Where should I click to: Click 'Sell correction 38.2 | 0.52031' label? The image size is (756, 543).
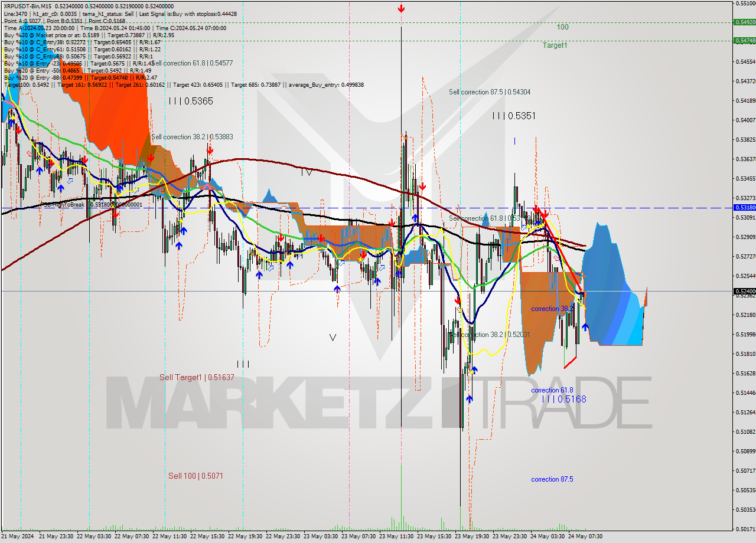[490, 335]
